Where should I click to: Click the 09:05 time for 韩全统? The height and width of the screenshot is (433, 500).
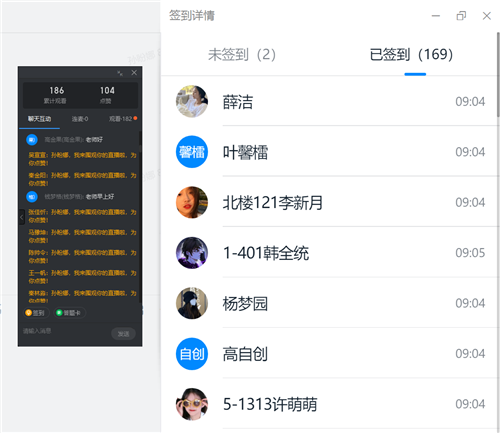coord(470,253)
